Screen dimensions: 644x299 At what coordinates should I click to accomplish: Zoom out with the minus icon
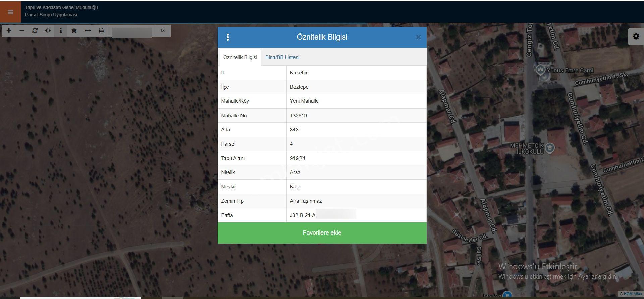22,31
